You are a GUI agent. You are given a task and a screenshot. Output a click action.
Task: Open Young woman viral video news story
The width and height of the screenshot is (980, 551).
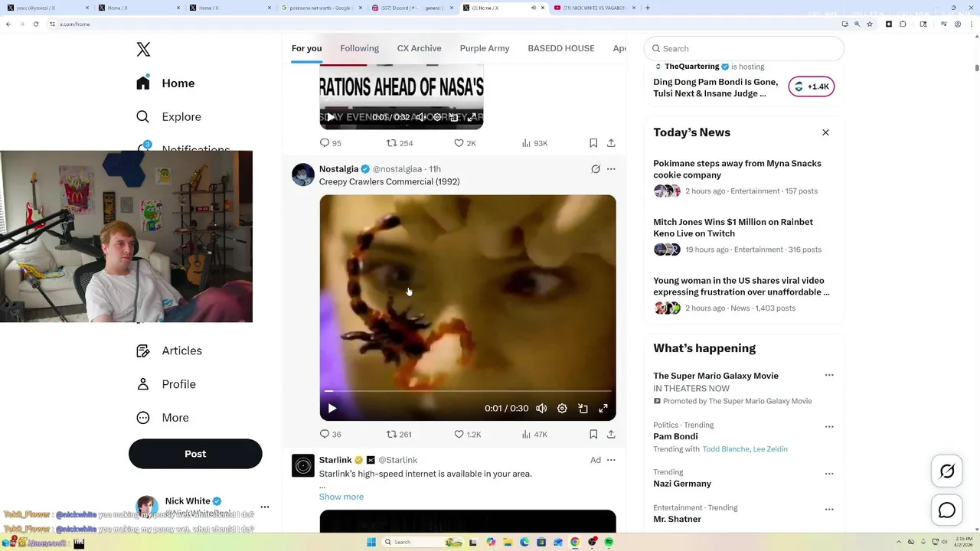point(744,295)
